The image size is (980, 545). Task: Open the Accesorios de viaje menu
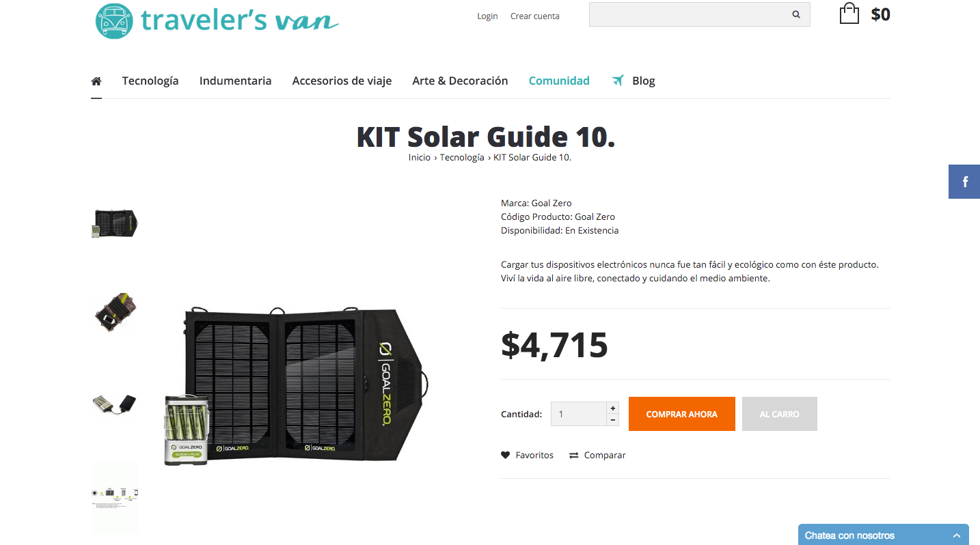point(342,81)
